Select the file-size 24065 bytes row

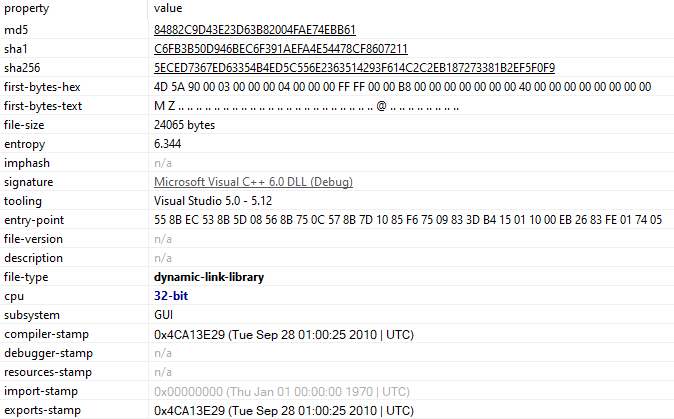pos(184,125)
